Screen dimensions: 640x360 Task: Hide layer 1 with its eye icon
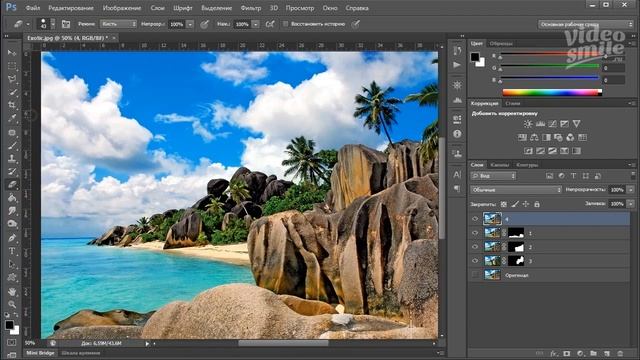tap(475, 233)
